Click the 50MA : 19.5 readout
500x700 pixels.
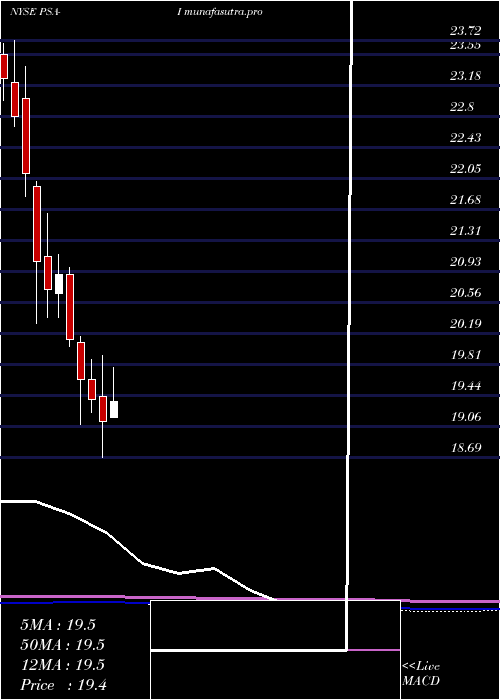pos(62,645)
